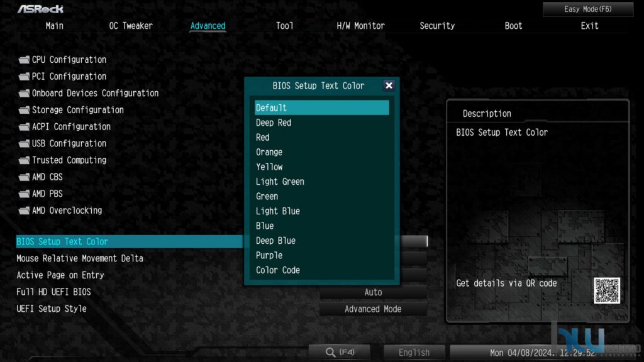Screen dimensions: 644x362
Task: Open the UEFI Setup Style Advanced Mode dropdown
Action: 373,309
